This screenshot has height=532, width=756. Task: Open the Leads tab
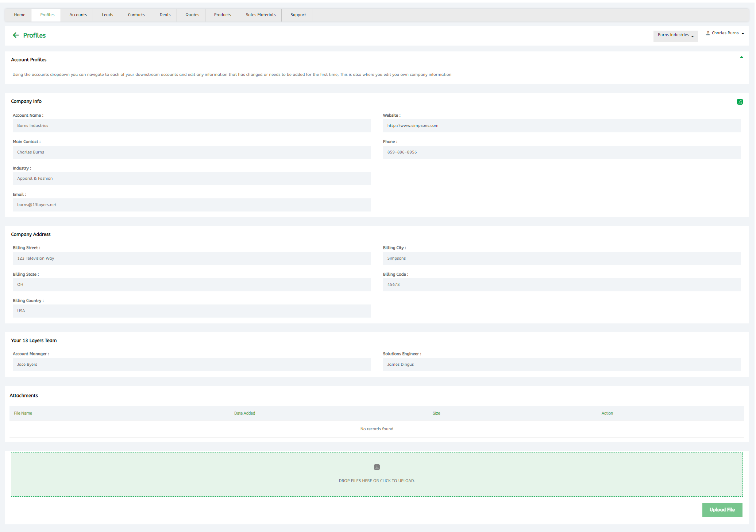pos(107,15)
